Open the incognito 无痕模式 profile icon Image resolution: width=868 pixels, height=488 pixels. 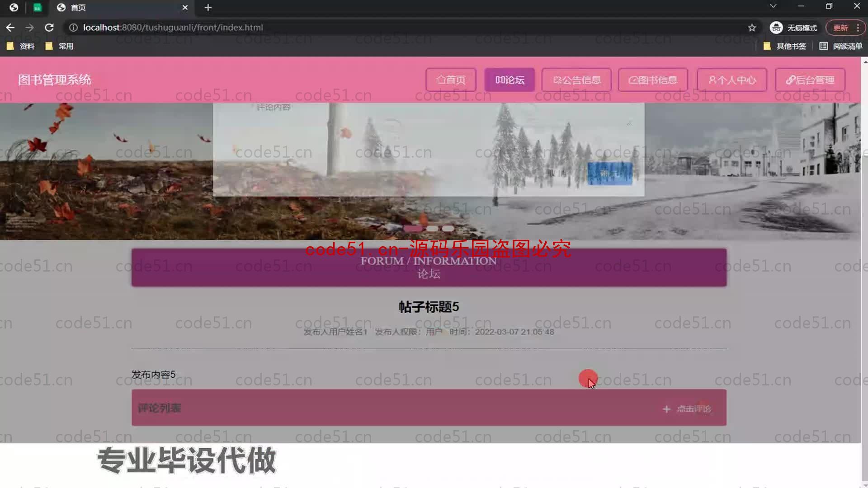coord(776,28)
